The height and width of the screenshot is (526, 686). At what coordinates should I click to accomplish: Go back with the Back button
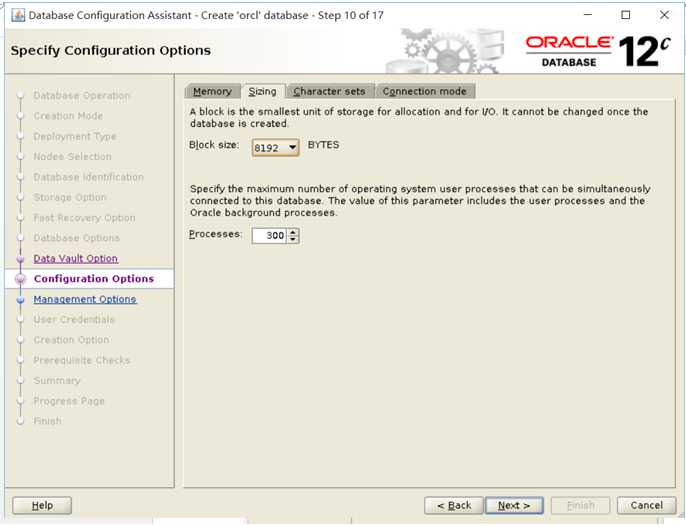(x=454, y=505)
